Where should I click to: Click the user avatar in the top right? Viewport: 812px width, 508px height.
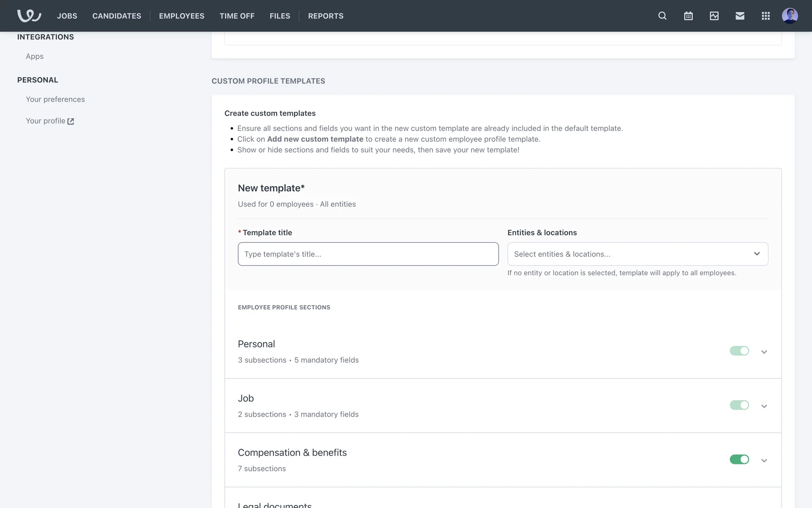(790, 16)
